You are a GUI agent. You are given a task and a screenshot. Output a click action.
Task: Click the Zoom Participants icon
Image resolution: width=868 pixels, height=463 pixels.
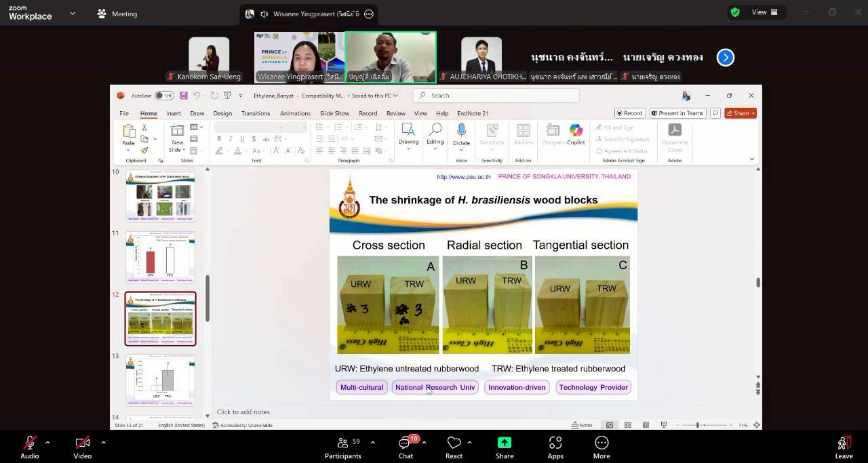(x=343, y=443)
